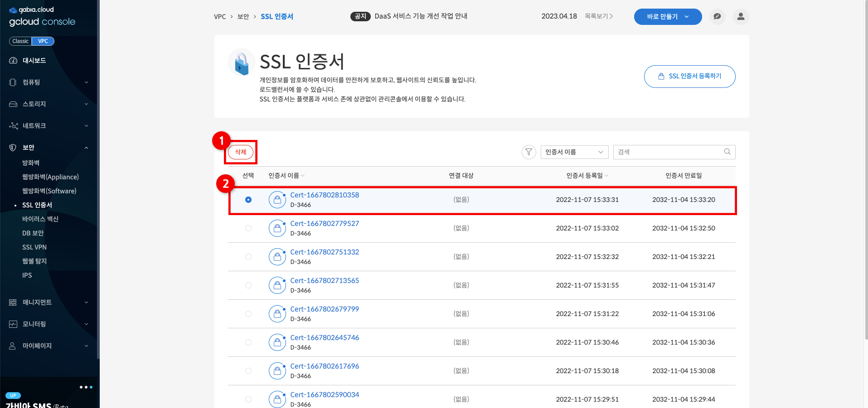Click the 삭제 delete button
868x408 pixels.
click(x=241, y=152)
